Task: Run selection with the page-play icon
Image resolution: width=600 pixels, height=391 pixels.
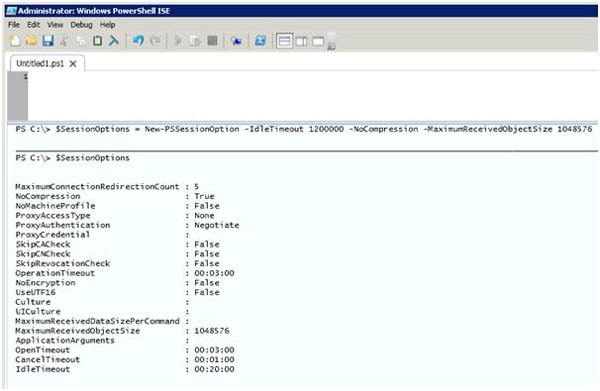Action: [x=195, y=41]
